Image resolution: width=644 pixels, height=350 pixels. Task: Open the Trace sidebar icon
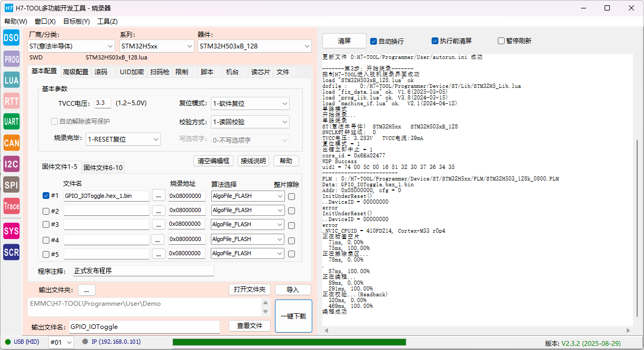pos(11,206)
